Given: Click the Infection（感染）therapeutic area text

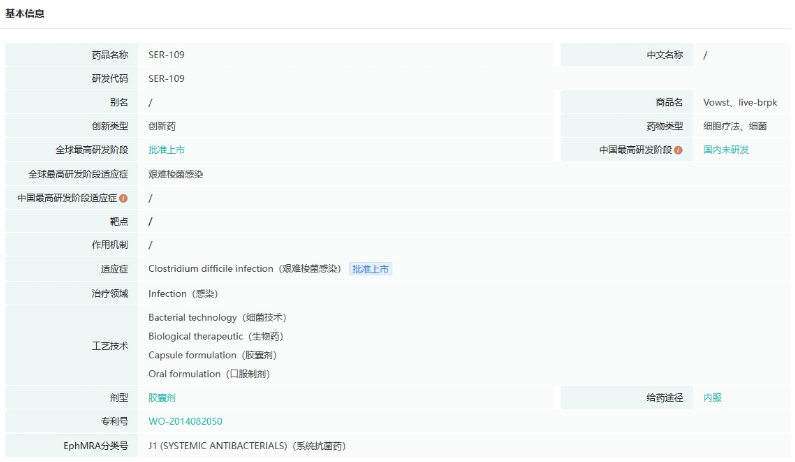Looking at the screenshot, I should pos(183,294).
